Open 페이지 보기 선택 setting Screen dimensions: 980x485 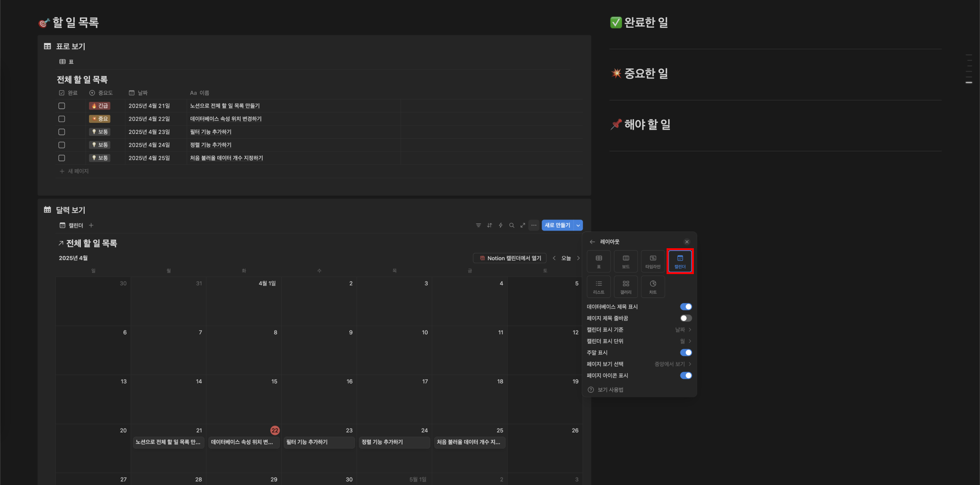point(639,364)
